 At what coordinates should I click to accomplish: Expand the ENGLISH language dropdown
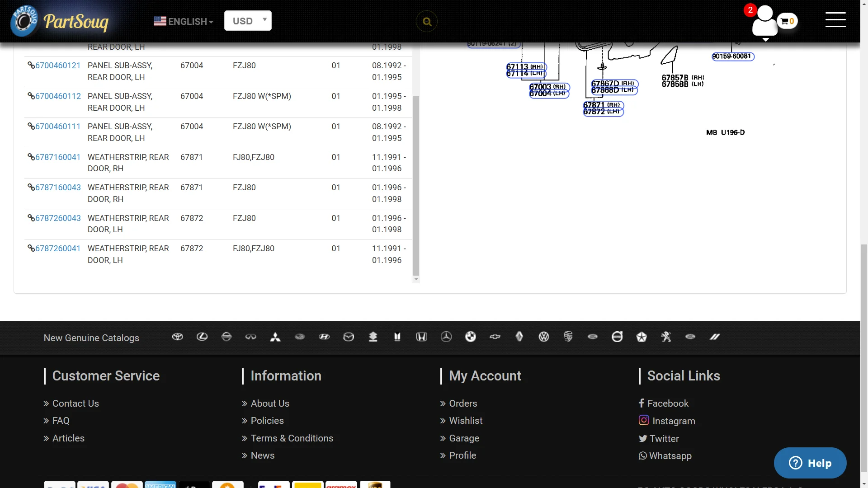(184, 21)
